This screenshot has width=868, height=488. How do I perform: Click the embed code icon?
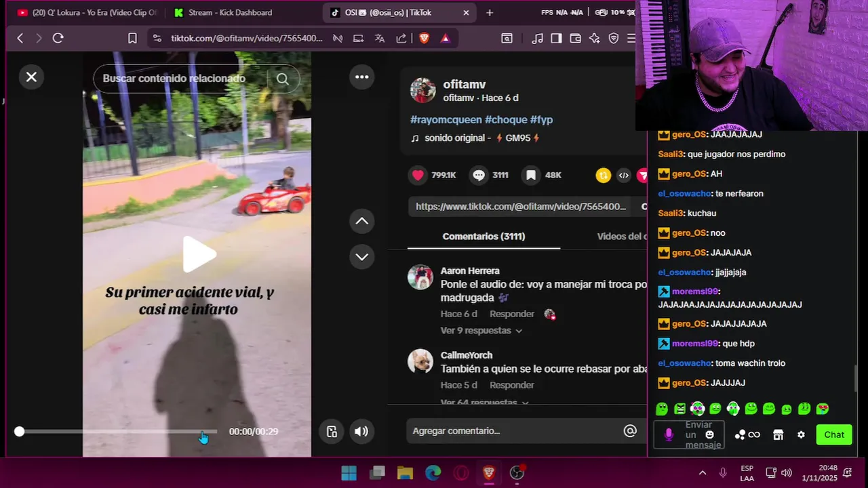[624, 176]
